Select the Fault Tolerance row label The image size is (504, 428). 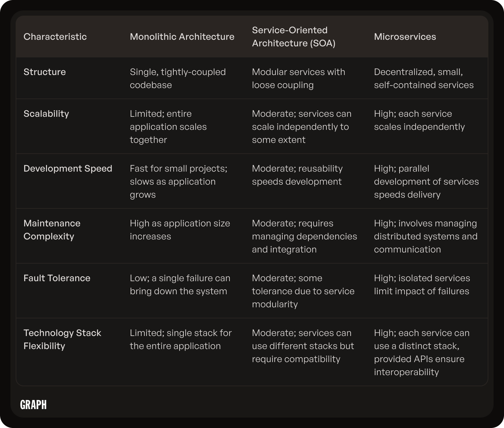[57, 278]
